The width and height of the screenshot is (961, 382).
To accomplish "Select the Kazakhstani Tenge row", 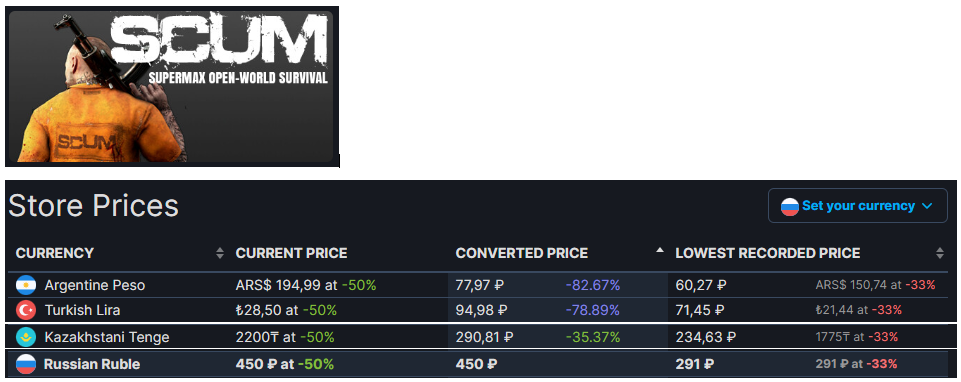I will coord(480,337).
